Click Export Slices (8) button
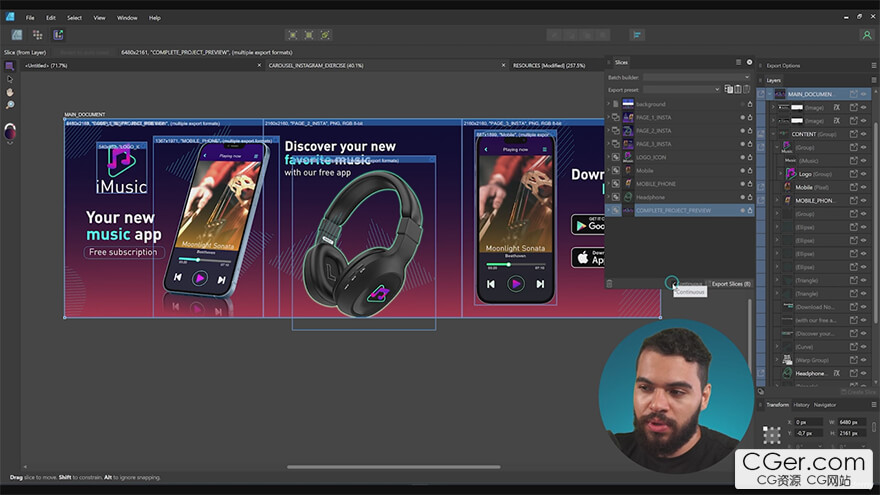880x495 pixels. pyautogui.click(x=731, y=284)
